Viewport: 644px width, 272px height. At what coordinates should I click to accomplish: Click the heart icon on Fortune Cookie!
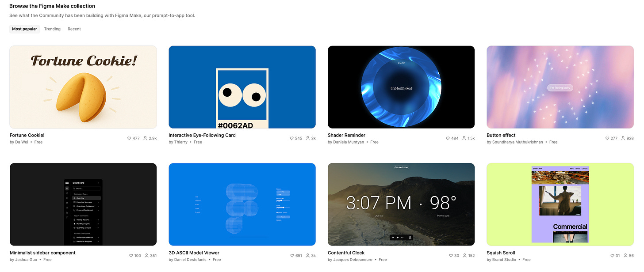tap(129, 138)
